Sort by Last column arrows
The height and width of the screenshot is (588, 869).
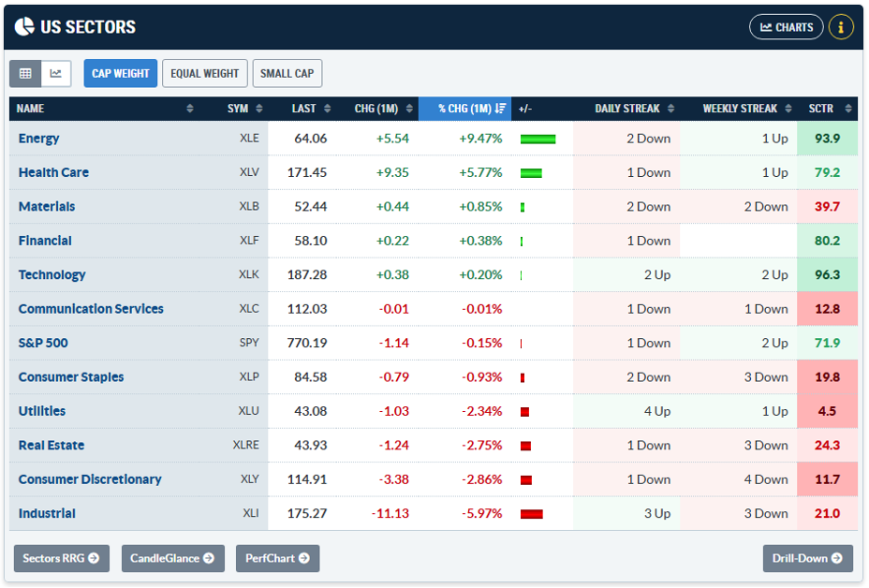[328, 109]
